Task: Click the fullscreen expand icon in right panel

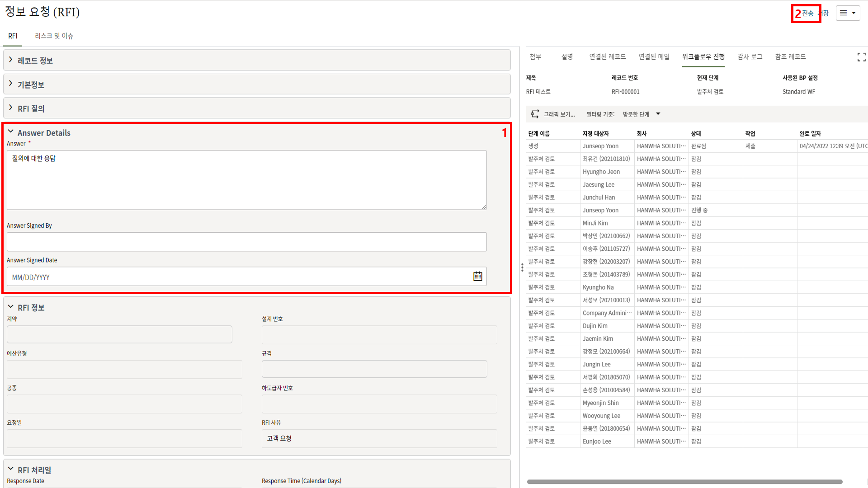Action: pyautogui.click(x=861, y=57)
